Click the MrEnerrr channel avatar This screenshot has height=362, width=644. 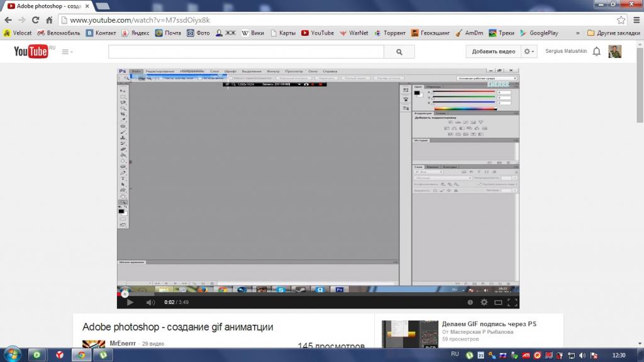coord(94,344)
